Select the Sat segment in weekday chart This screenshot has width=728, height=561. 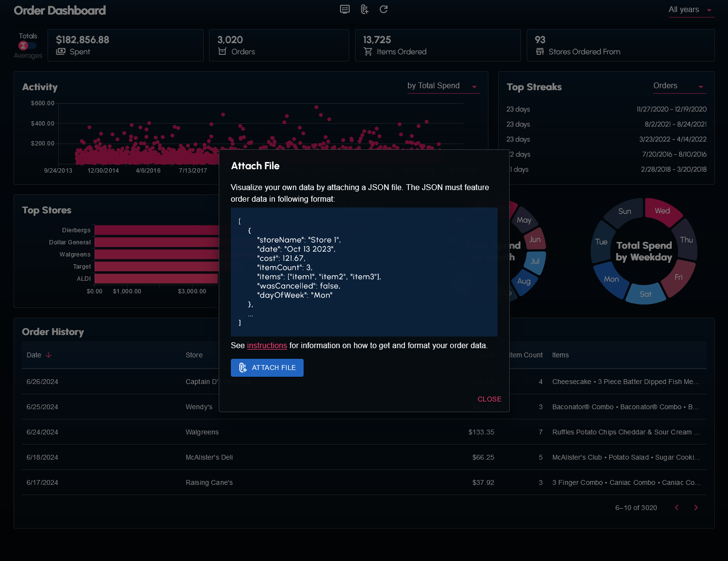645,294
